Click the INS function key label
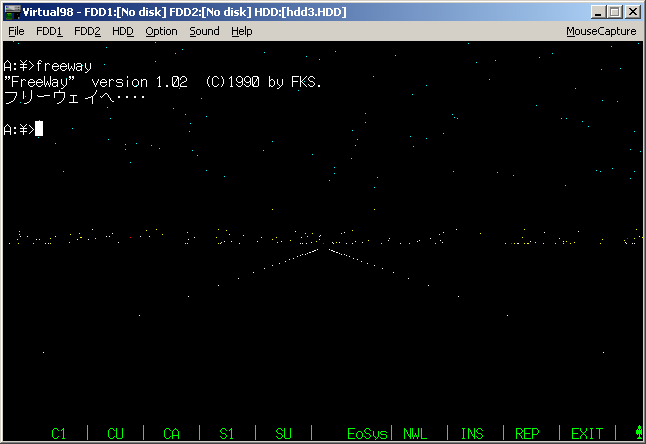Screen dimensions: 646x444 [x=472, y=434]
